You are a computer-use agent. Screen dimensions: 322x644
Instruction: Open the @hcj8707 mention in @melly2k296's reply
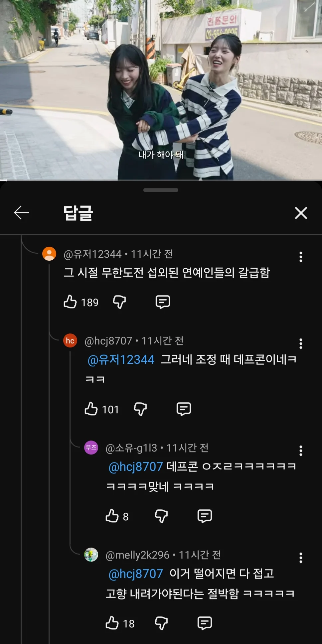click(x=136, y=574)
